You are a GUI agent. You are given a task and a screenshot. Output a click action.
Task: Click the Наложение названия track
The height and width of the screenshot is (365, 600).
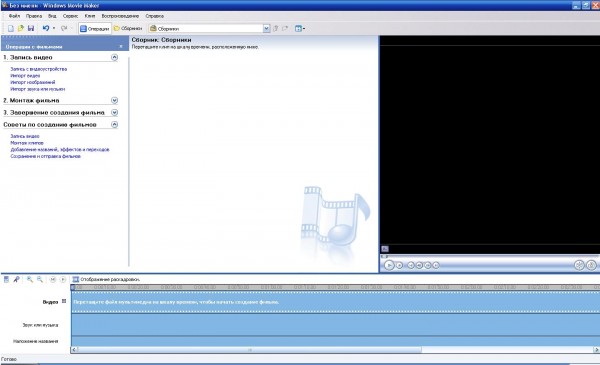pyautogui.click(x=336, y=341)
